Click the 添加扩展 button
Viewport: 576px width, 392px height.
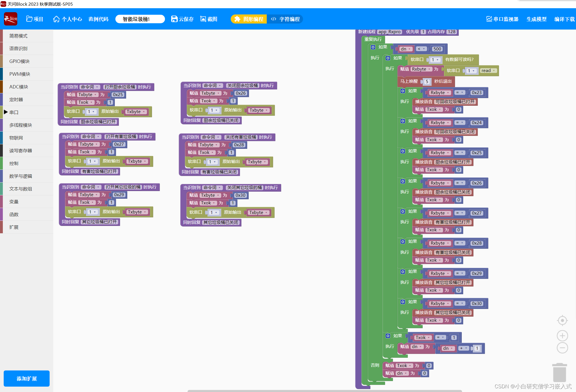click(x=27, y=378)
